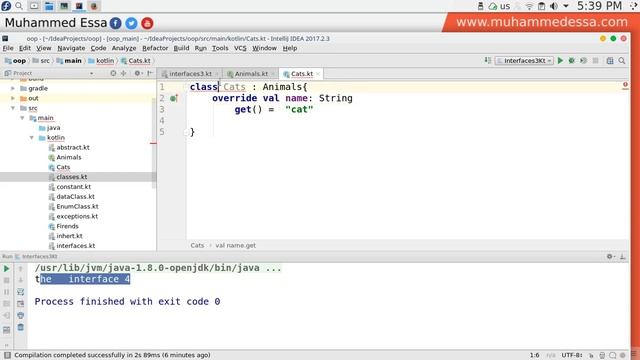The image size is (640, 360).
Task: Click Cats in the editor breadcrumb
Action: coord(197,245)
